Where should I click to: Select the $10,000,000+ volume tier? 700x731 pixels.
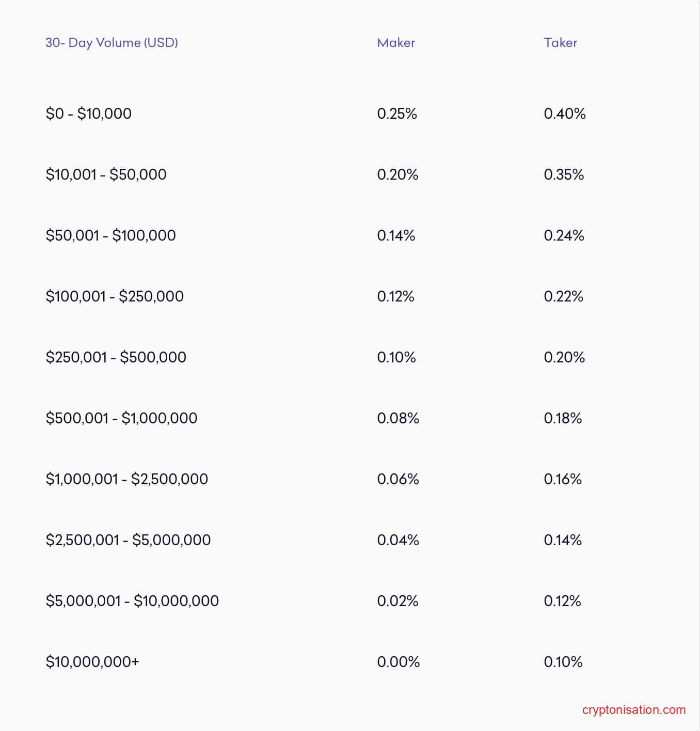pos(92,662)
